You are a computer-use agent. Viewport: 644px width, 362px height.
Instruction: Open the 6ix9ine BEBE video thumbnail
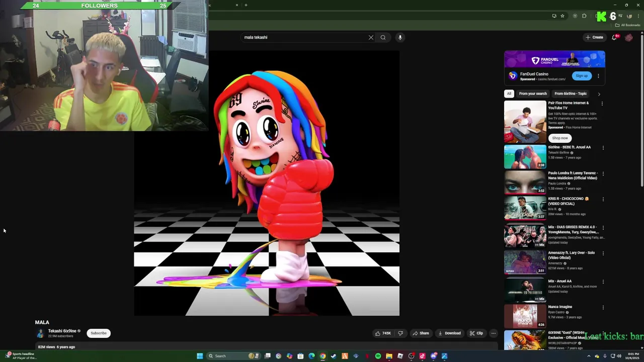pyautogui.click(x=525, y=156)
